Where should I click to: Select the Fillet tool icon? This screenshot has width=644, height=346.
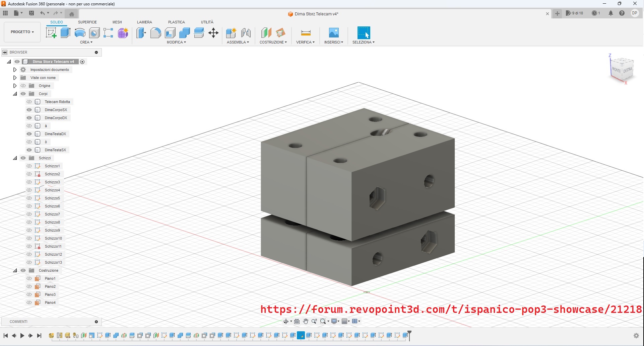click(x=155, y=33)
